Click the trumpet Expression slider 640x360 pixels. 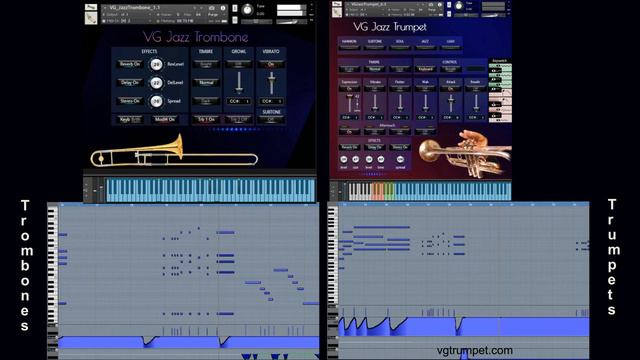pos(349,103)
